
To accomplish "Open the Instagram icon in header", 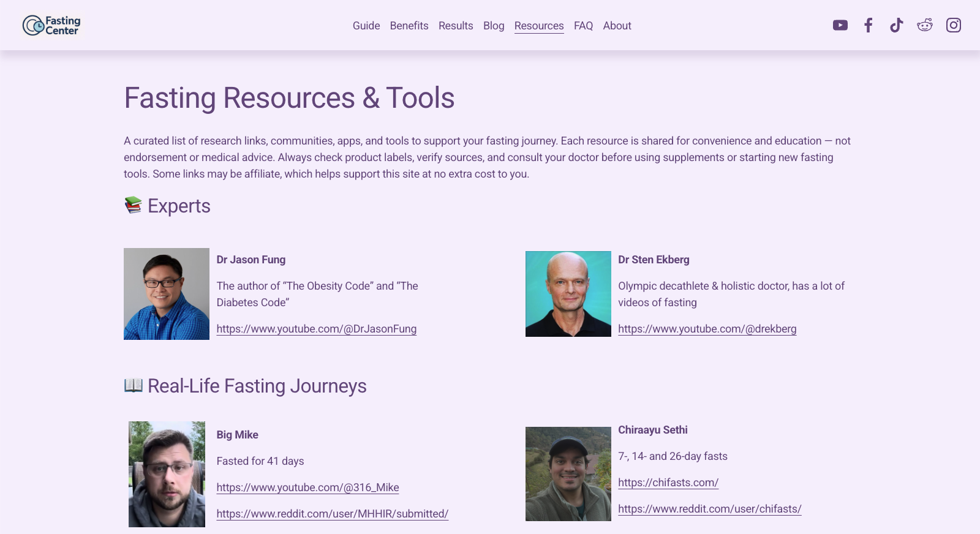I will coord(954,25).
